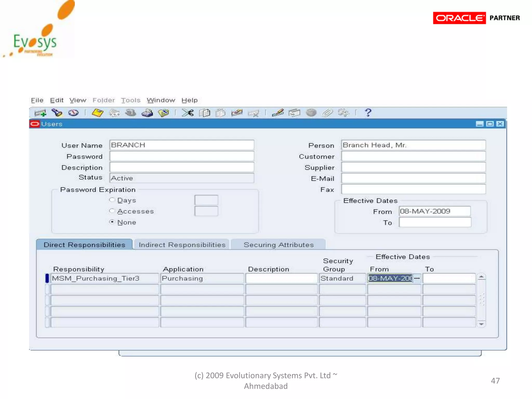The image size is (532, 399).
Task: Click the responsibilities scrollbar up arrow
Action: [x=481, y=277]
